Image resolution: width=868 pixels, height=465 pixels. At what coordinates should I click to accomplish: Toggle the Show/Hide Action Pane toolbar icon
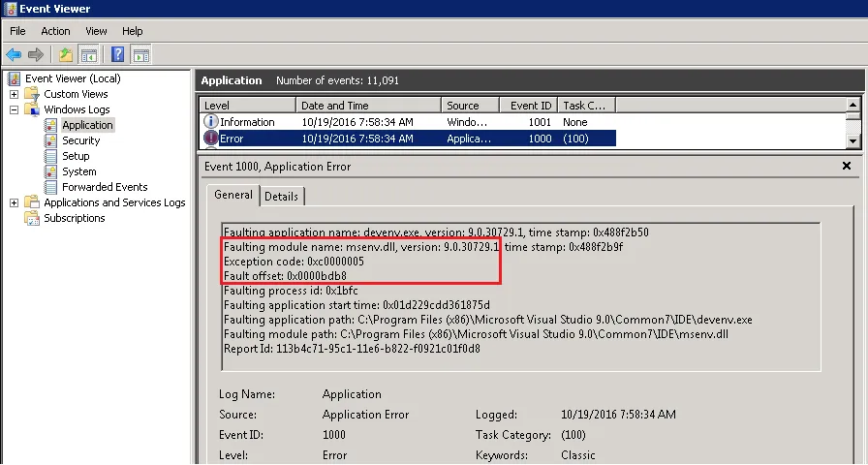pyautogui.click(x=141, y=54)
